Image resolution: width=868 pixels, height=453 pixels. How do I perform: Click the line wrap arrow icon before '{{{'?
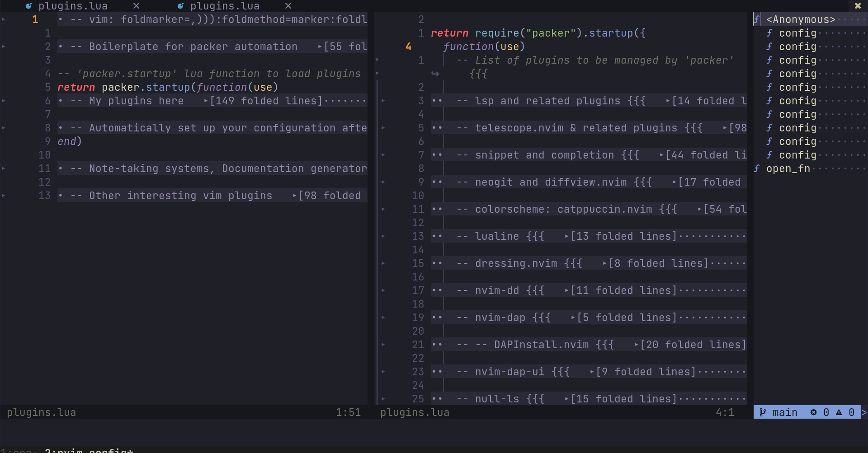[435, 74]
